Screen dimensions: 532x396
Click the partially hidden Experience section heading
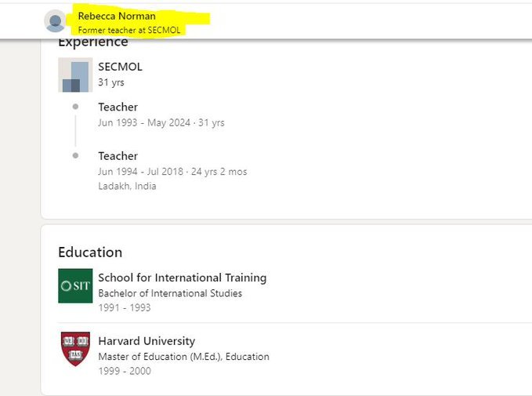93,43
